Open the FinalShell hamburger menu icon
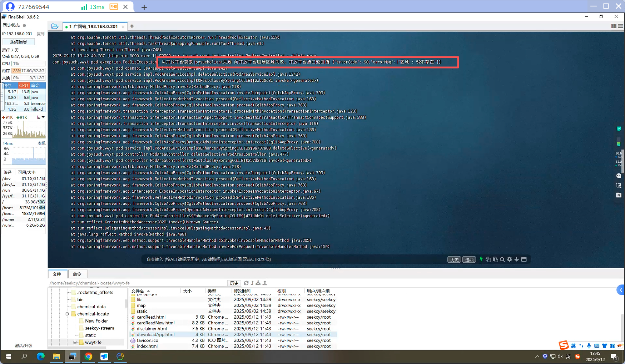 621,26
